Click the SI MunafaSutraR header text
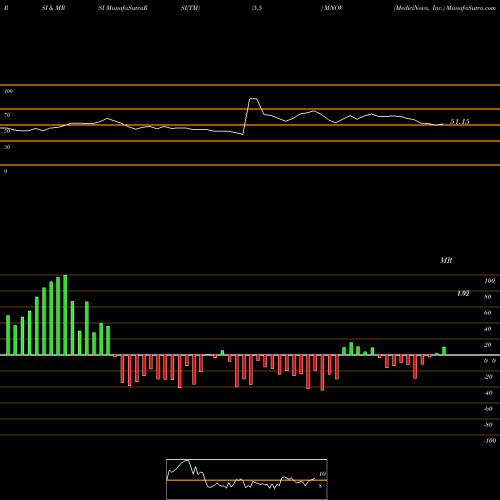 point(123,8)
